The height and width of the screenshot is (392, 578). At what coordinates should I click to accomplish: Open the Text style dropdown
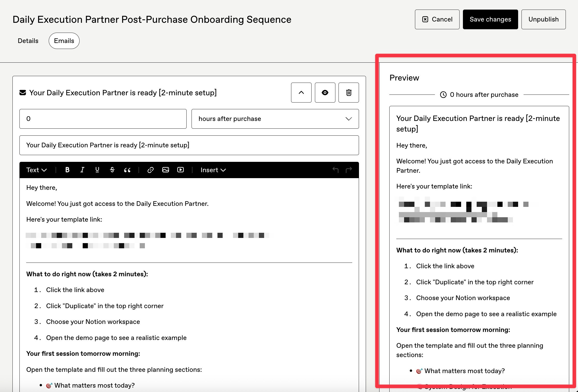point(36,170)
